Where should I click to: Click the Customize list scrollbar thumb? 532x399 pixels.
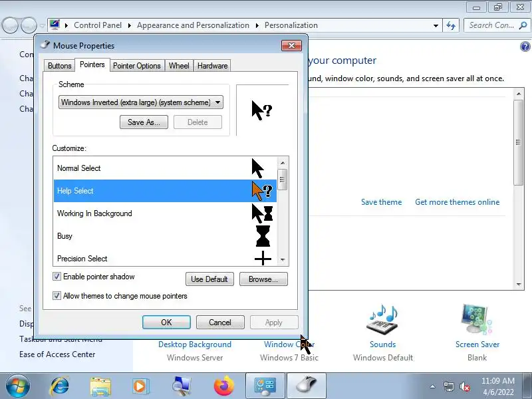tap(282, 179)
